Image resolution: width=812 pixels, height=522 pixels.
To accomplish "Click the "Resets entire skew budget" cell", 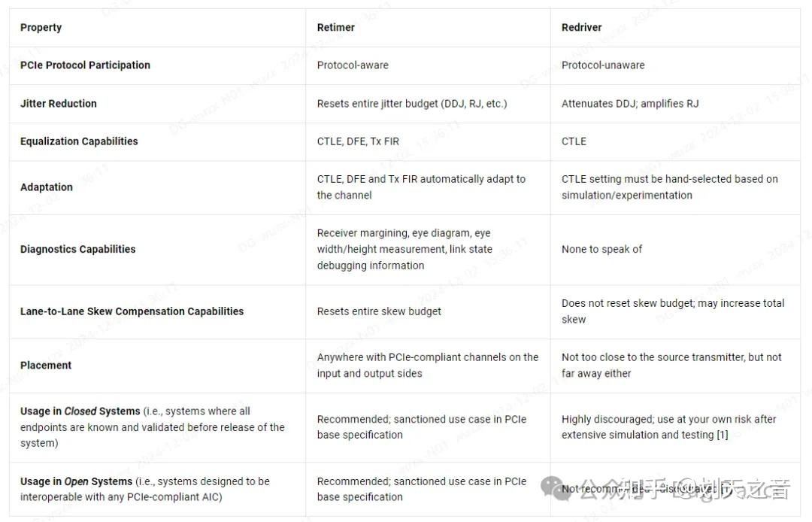I will (x=379, y=311).
